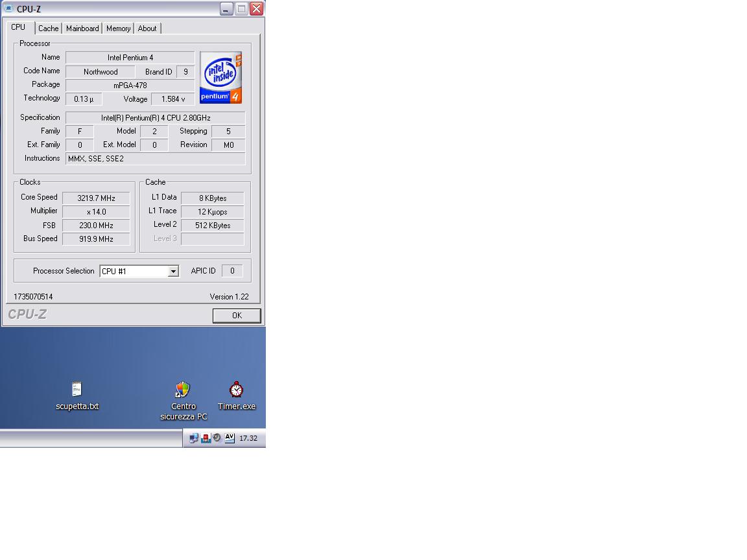Click the Multiplier value 'x 14.0'
The image size is (747, 560).
tap(96, 212)
